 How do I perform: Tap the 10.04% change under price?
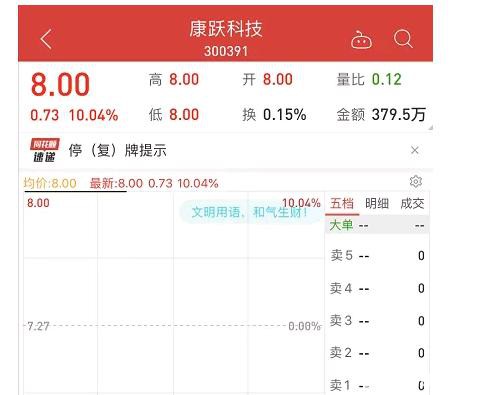coord(93,115)
